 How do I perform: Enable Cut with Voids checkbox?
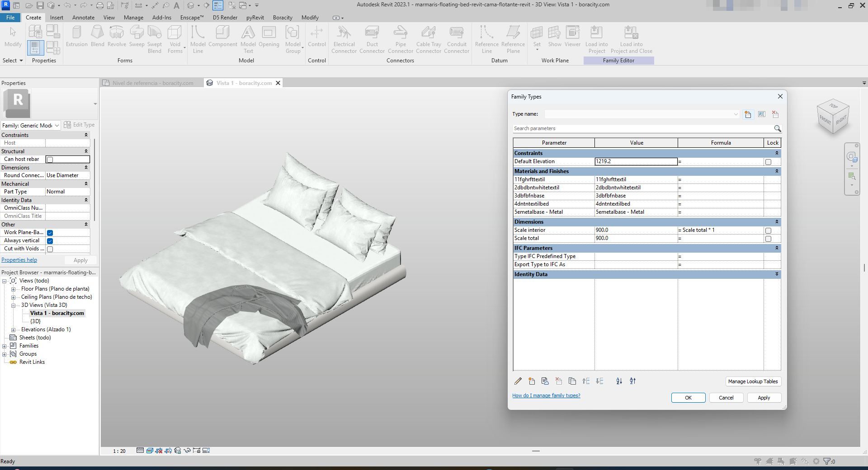[x=50, y=249]
